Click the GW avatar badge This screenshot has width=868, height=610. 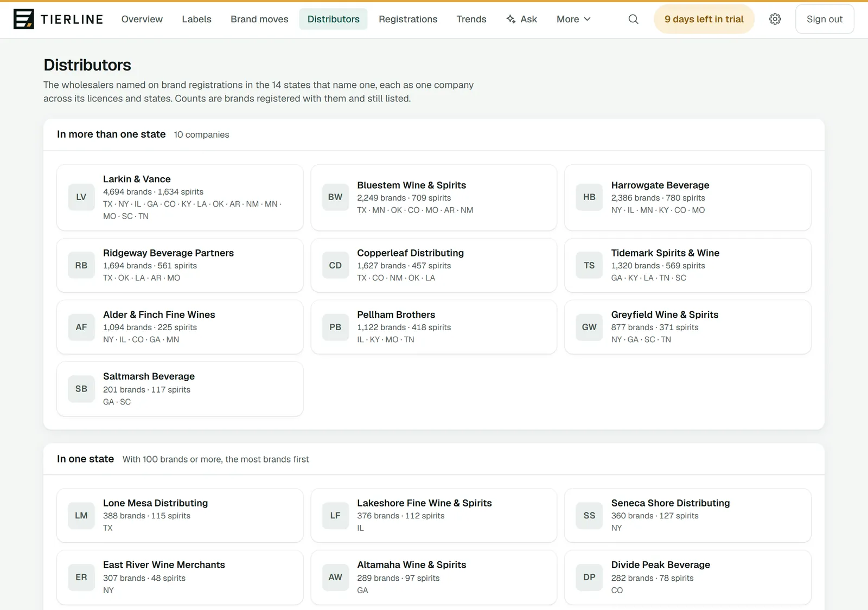click(x=589, y=328)
